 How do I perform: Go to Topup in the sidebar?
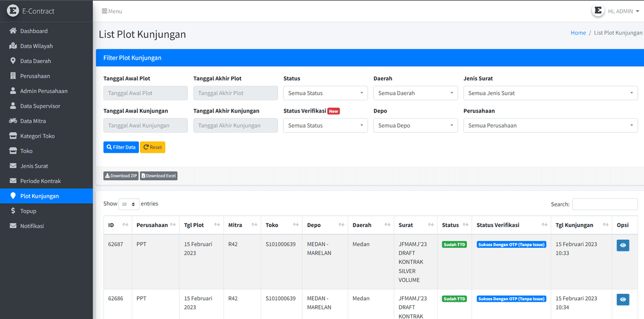point(28,211)
